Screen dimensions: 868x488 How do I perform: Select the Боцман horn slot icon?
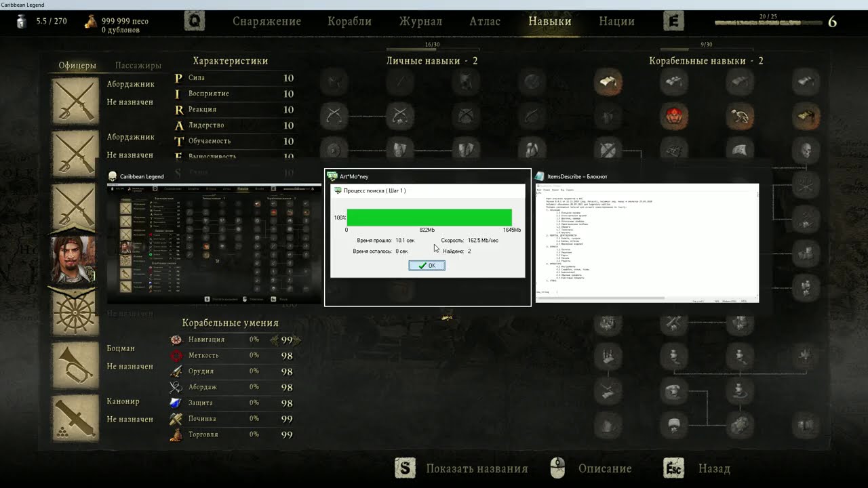tap(75, 365)
